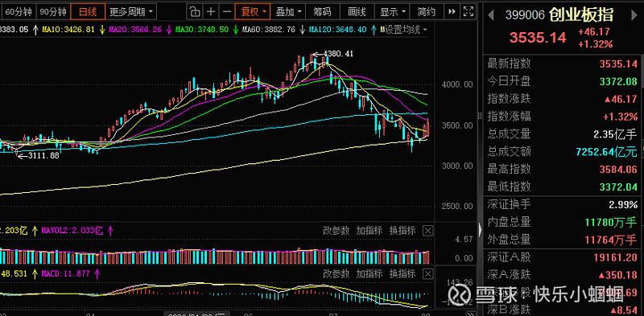Screen dimensions: 644x316
Task: Click the unlock padlock icon in toolbar
Action: click(196, 11)
